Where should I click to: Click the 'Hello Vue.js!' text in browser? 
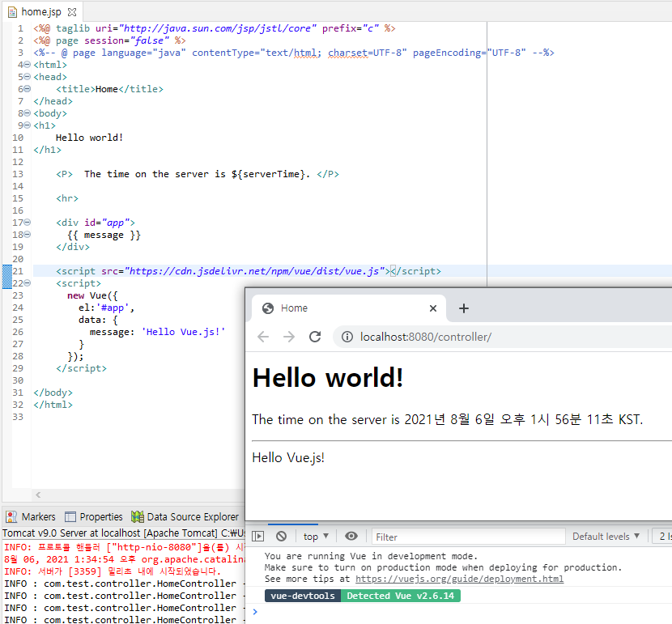pos(288,457)
